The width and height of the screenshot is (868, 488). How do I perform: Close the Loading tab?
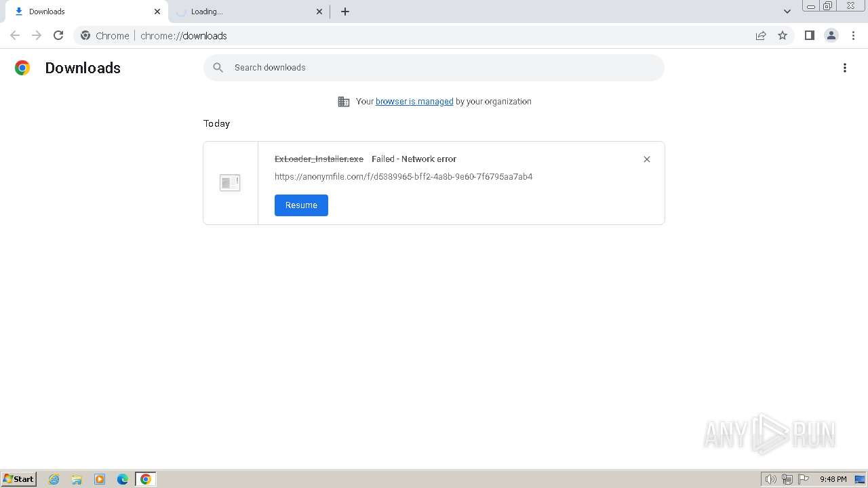(319, 12)
